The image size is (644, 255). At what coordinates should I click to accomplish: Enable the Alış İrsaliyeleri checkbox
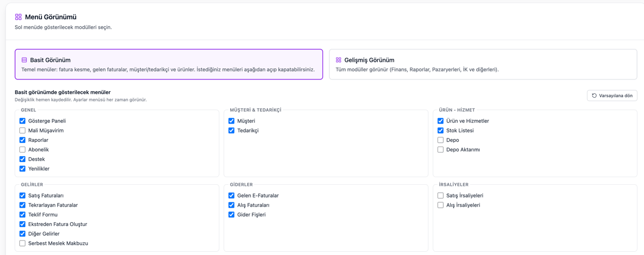coord(441,205)
